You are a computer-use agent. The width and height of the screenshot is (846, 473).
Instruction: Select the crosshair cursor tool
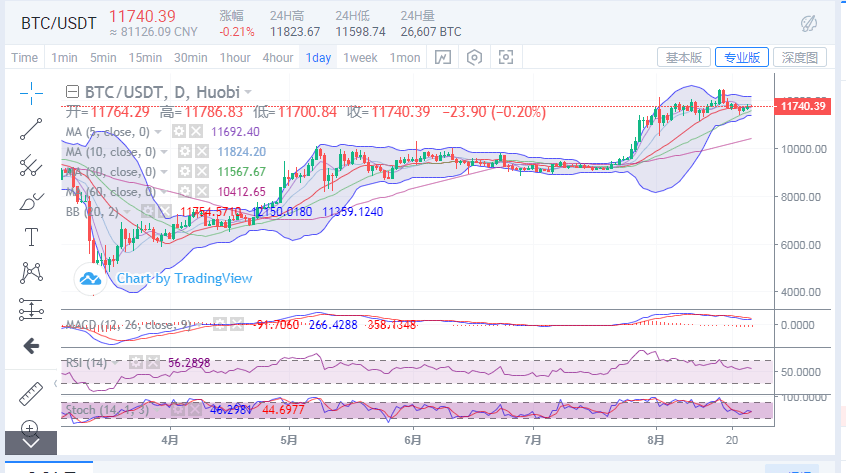31,93
